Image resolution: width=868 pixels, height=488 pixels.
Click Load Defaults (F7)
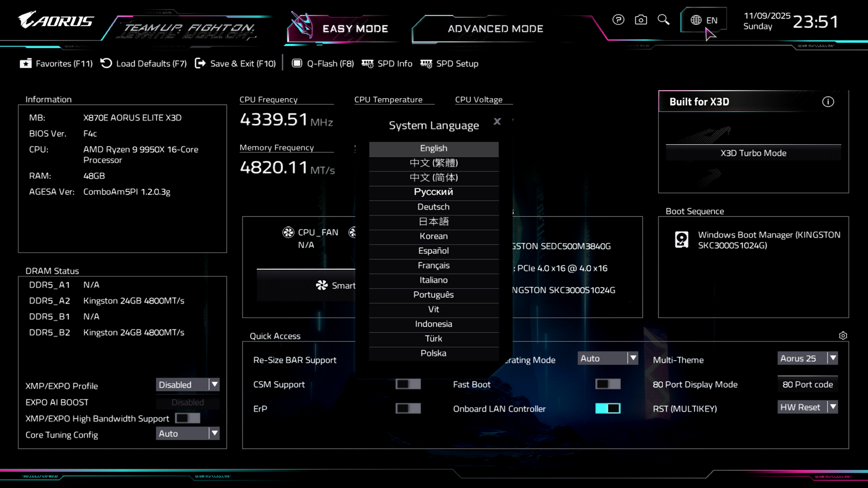pos(143,64)
